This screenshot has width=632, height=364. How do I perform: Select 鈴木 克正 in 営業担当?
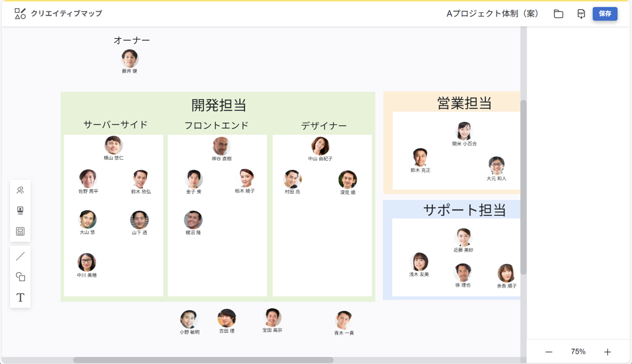[x=420, y=157]
